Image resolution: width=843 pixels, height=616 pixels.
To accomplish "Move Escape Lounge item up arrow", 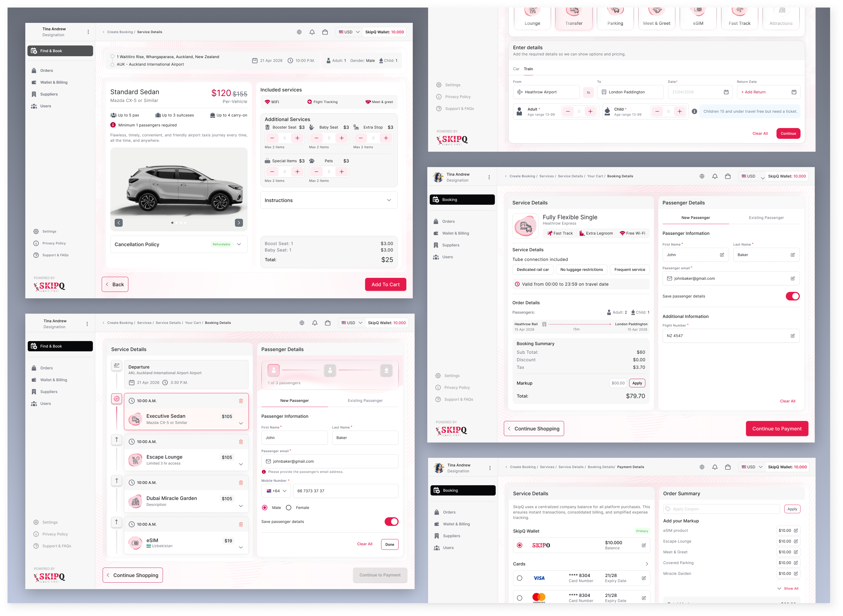I will tap(117, 440).
